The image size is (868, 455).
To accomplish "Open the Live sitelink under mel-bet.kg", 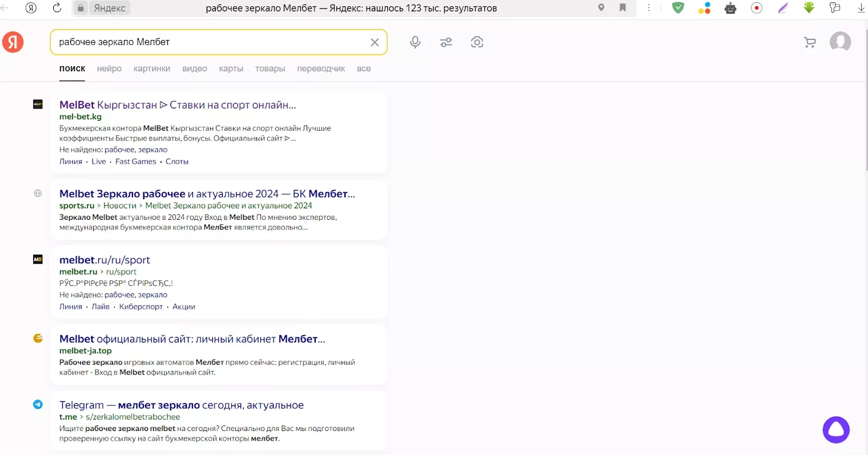I will click(99, 162).
